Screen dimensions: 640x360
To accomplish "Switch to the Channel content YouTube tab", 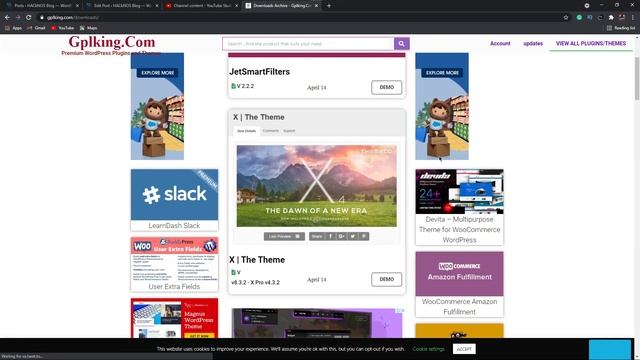I will coord(202,6).
